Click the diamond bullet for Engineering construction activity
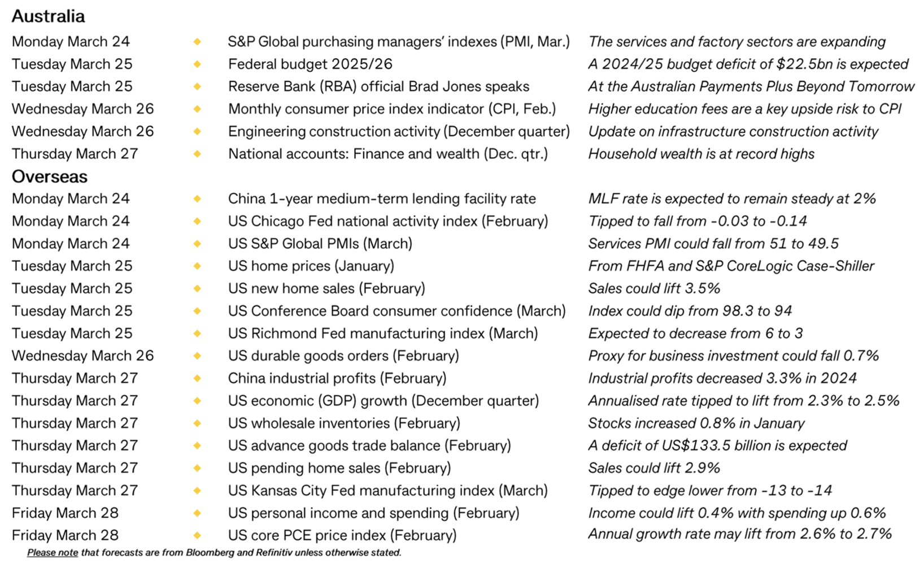This screenshot has width=924, height=563. pyautogui.click(x=197, y=132)
